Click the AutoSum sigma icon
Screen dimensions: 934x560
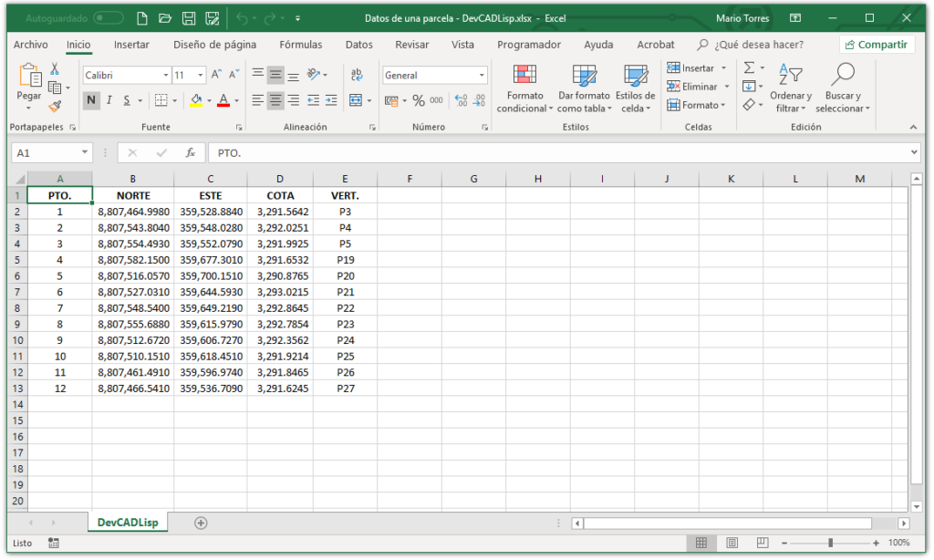tap(749, 68)
